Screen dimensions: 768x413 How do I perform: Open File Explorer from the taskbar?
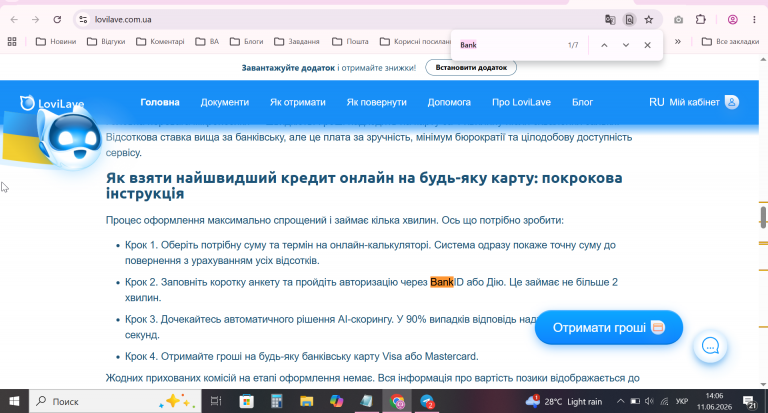pos(307,401)
